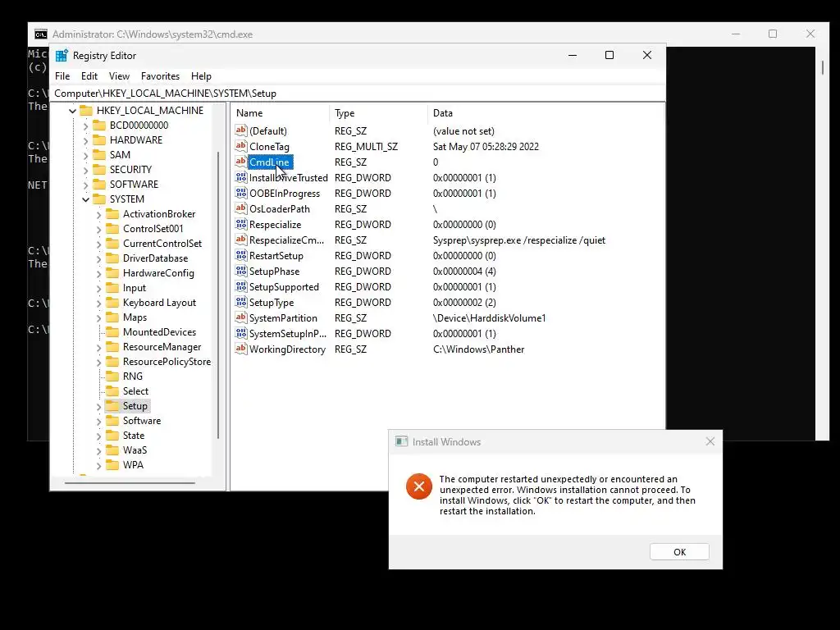This screenshot has width=840, height=630.
Task: Sort values by the Data column header
Action: click(546, 113)
